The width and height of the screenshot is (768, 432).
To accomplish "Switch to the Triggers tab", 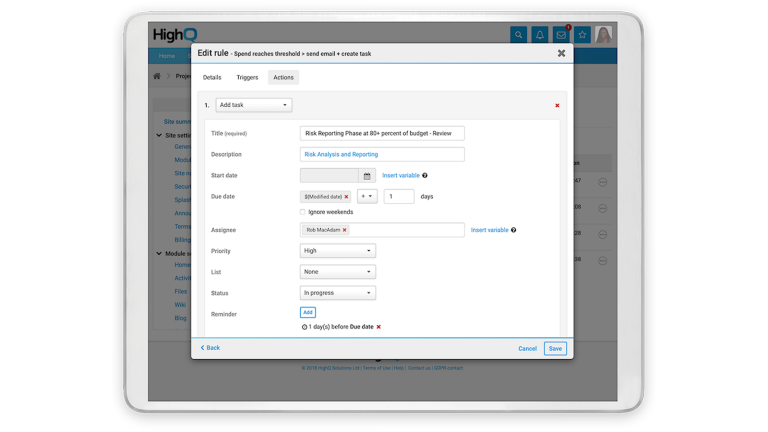I will (247, 77).
